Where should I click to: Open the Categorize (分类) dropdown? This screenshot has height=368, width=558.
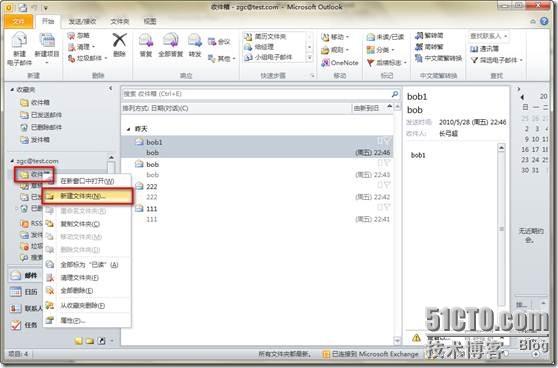[380, 50]
